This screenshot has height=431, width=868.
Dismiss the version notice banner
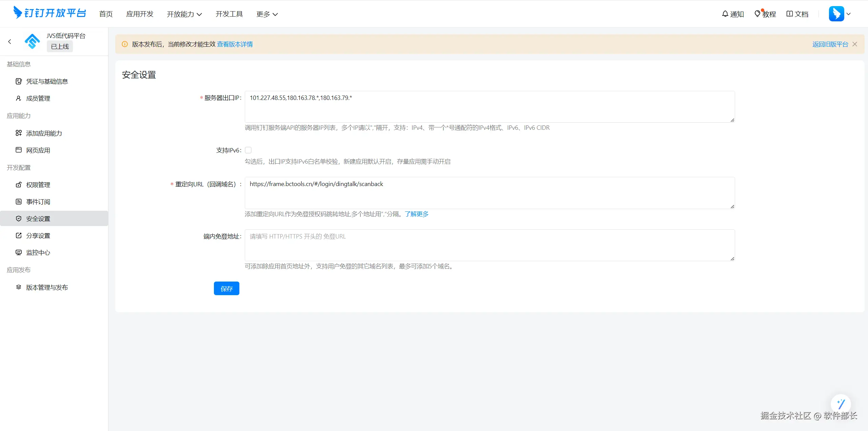855,44
